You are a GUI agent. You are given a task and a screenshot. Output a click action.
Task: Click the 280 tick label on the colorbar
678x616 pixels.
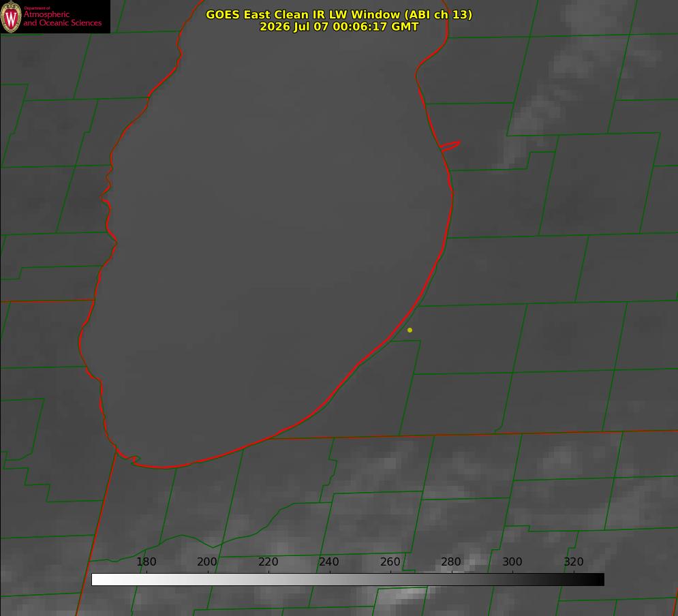point(451,561)
